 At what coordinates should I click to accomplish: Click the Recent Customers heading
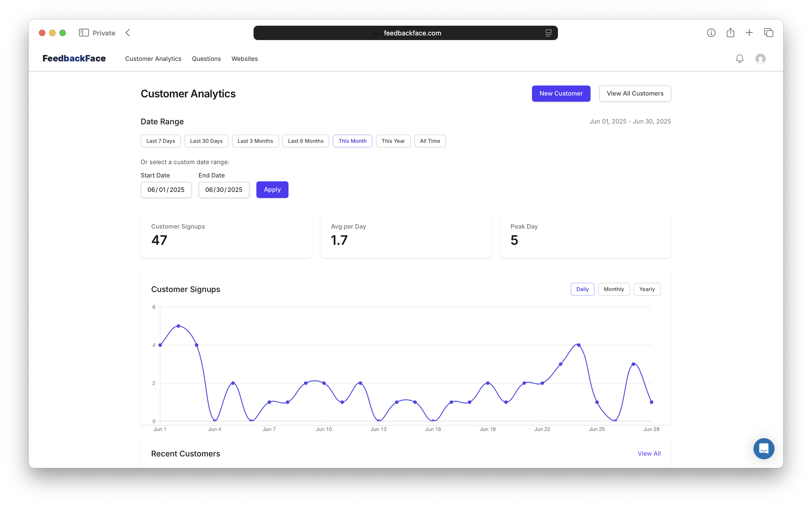click(186, 453)
